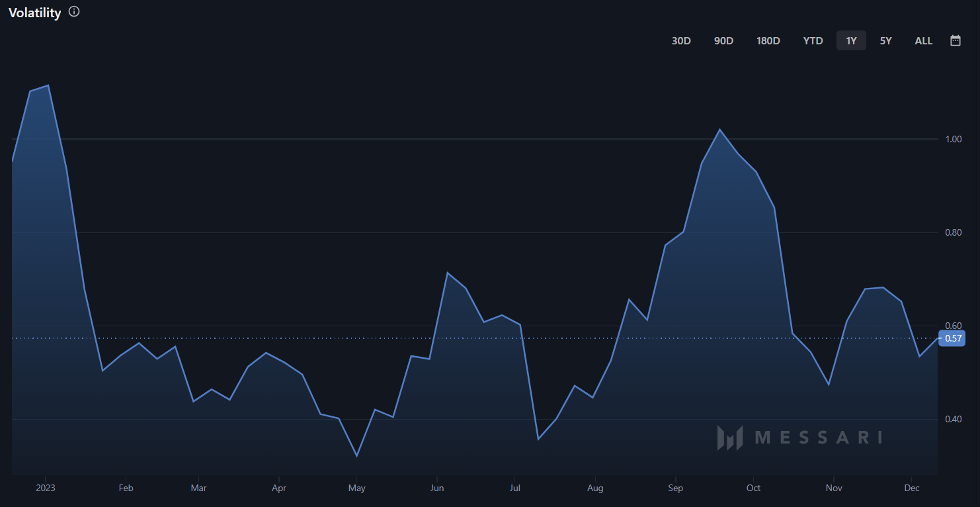The height and width of the screenshot is (507, 980).
Task: Click the Sep x-axis label
Action: point(675,488)
